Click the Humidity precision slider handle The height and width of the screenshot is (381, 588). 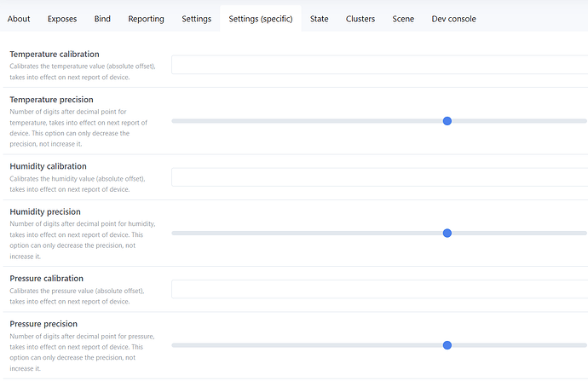click(447, 233)
